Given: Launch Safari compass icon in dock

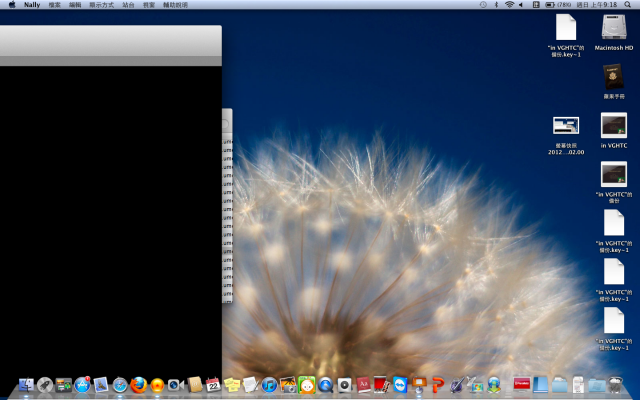Looking at the screenshot, I should pos(120,384).
